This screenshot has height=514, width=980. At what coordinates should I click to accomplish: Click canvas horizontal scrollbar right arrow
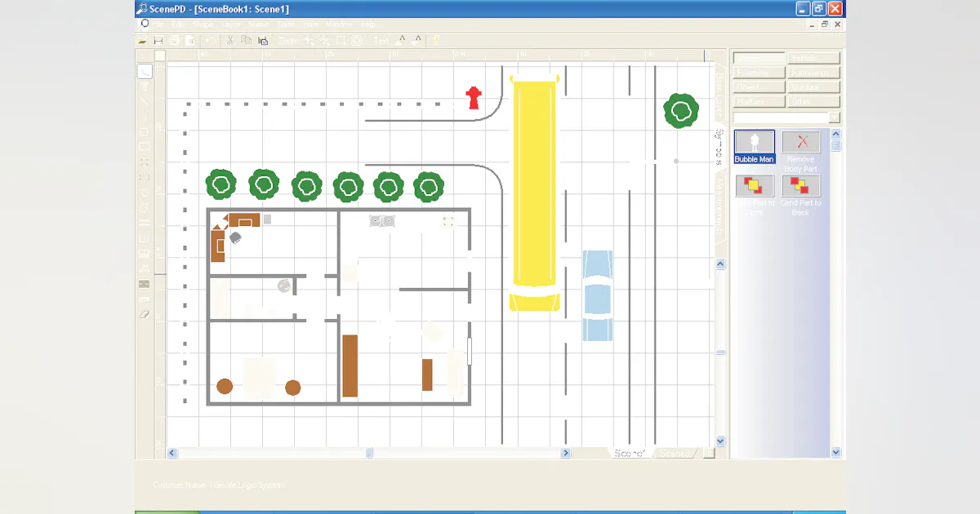pos(565,453)
